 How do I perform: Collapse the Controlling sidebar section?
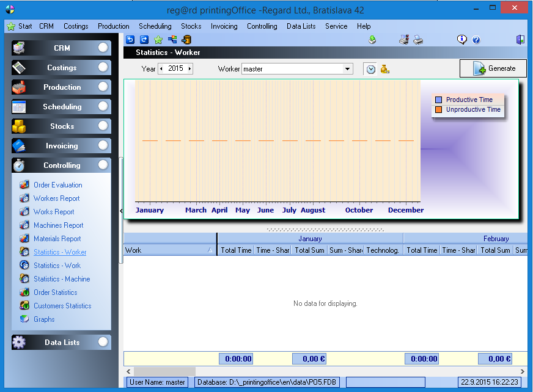point(103,165)
